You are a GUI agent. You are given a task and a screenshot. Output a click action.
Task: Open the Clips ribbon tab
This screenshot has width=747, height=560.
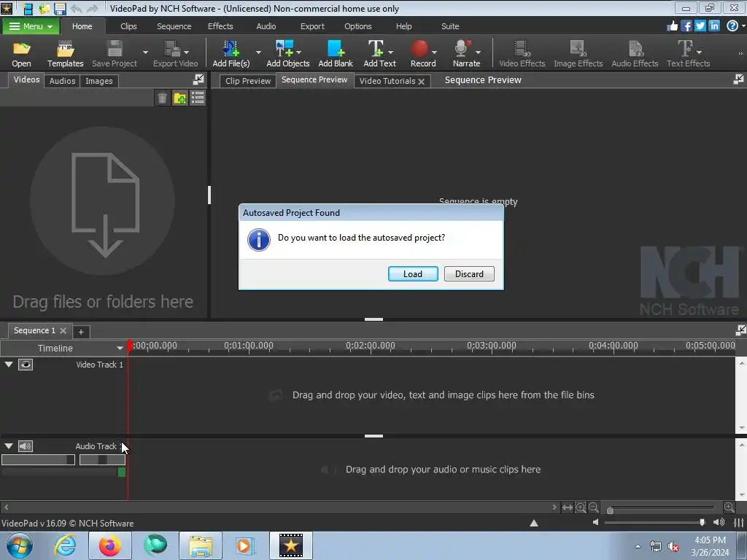tap(128, 26)
